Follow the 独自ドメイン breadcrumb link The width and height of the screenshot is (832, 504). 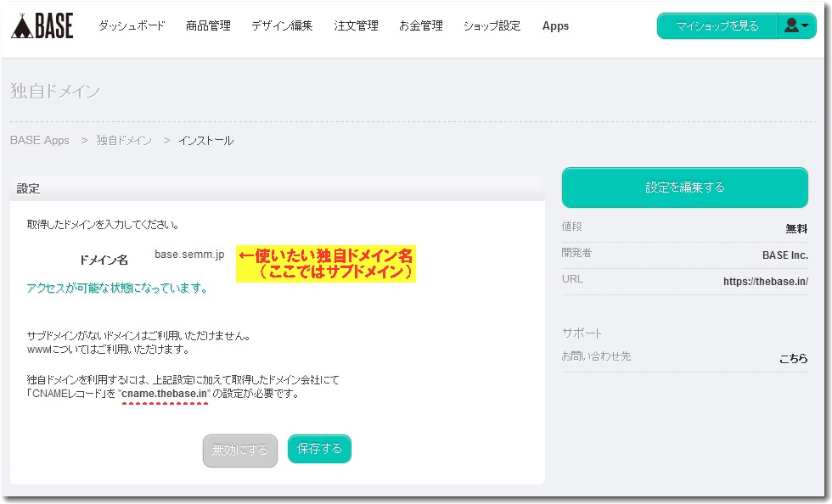click(x=124, y=141)
